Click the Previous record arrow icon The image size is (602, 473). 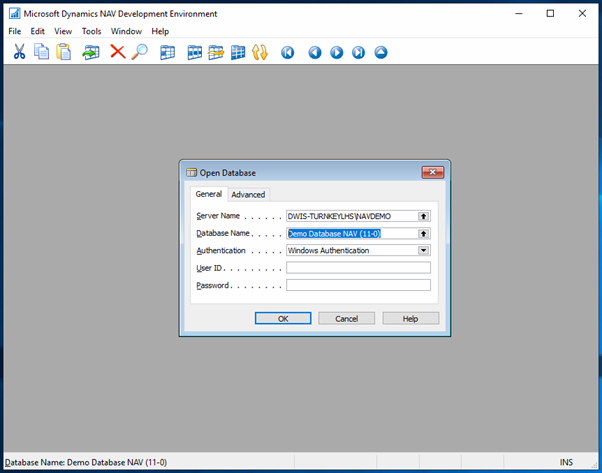315,52
